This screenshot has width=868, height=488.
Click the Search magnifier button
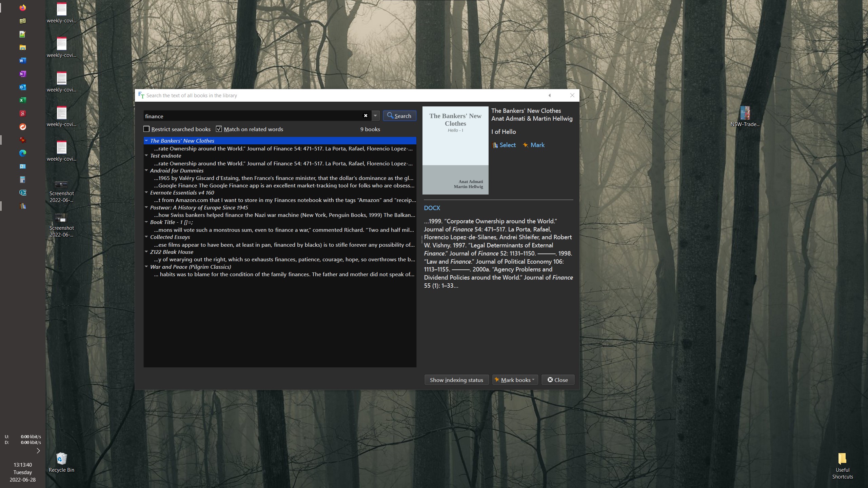click(399, 116)
